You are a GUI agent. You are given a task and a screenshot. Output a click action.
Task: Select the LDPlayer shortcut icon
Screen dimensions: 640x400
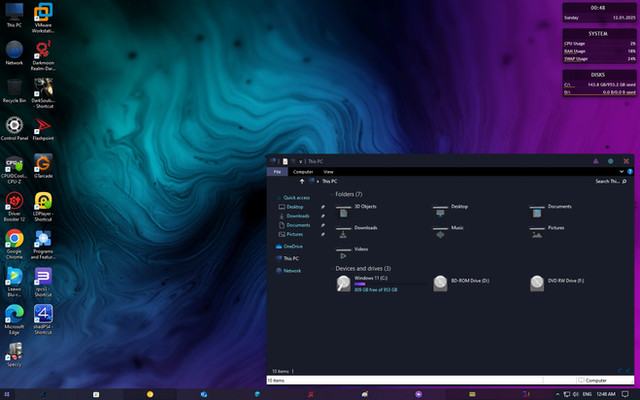tap(43, 206)
